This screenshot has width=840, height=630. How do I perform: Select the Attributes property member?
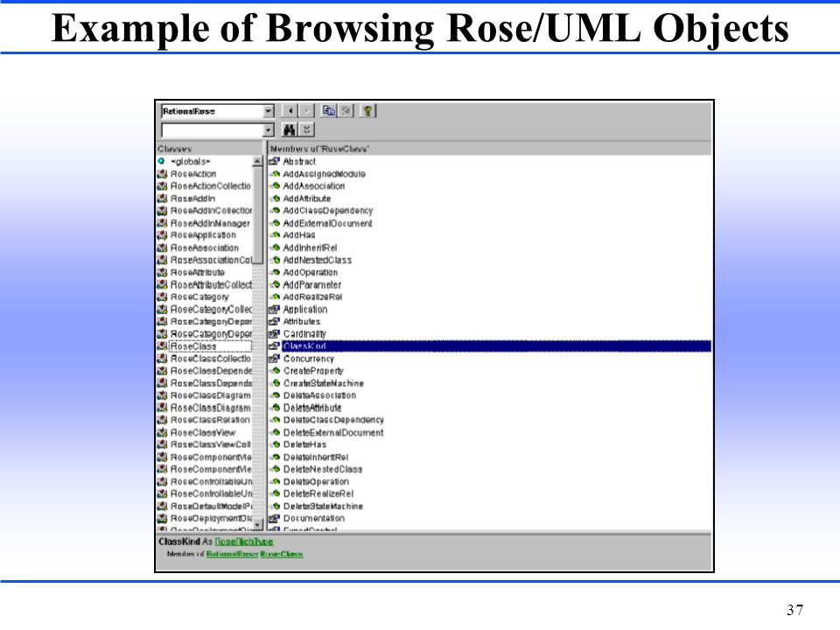point(302,321)
